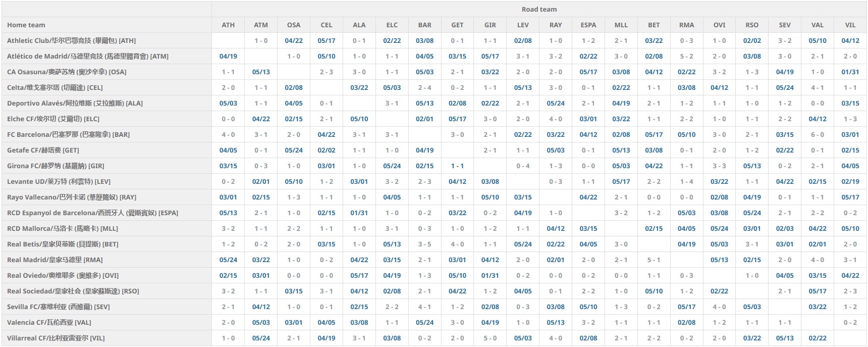
Task: Click the 4 - 0 result in Elche CF row
Action: click(556, 119)
